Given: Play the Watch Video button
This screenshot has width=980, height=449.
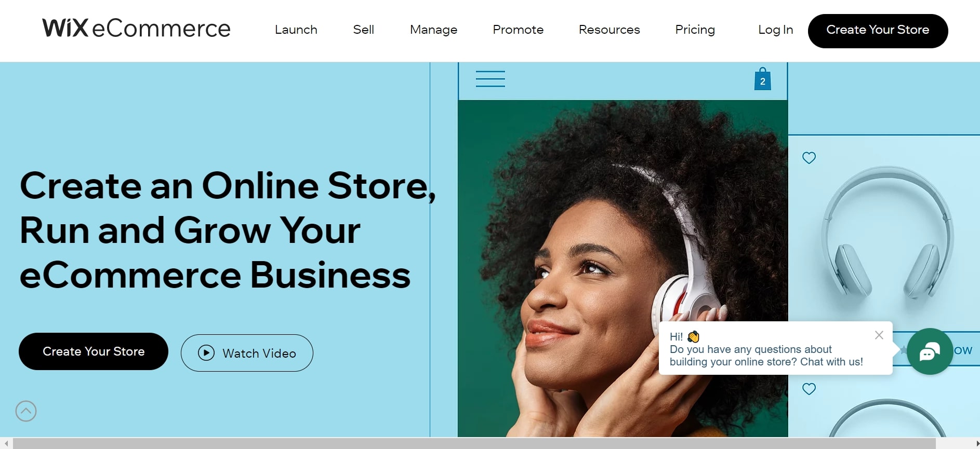Looking at the screenshot, I should tap(247, 353).
